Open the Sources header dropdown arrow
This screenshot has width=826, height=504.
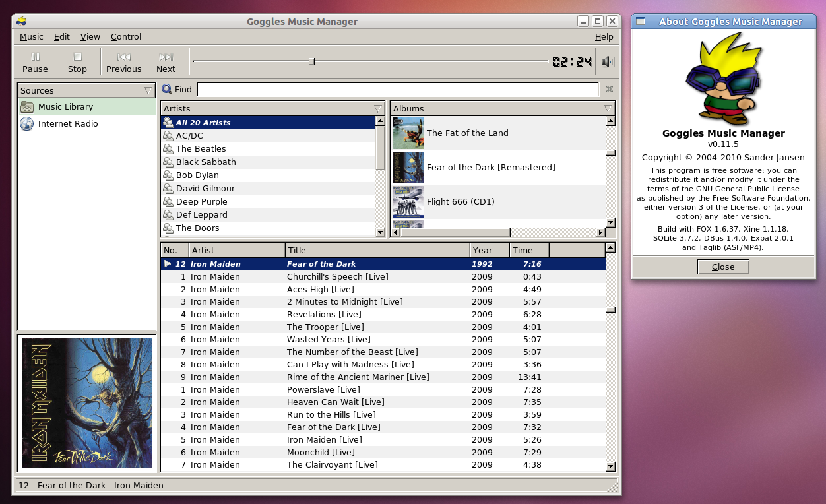[148, 90]
